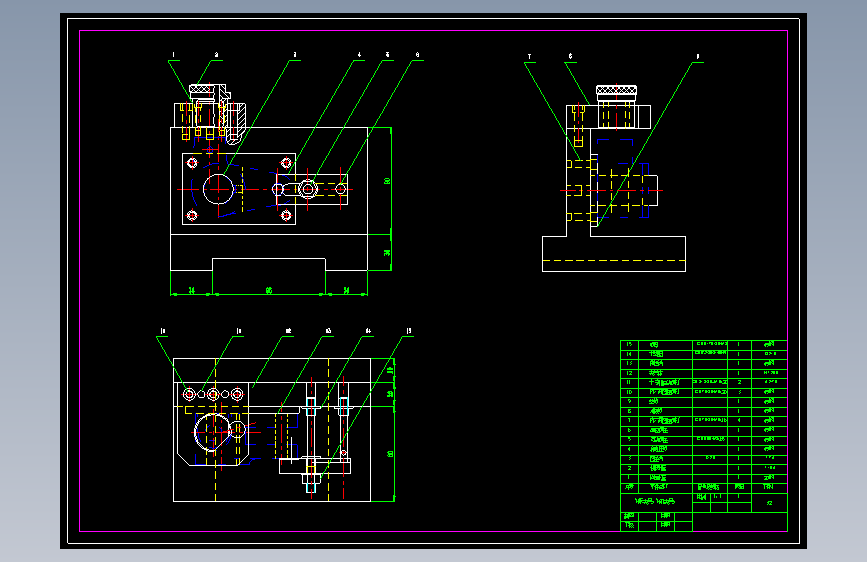This screenshot has width=867, height=562.
Task: Click the item 15 number cell in parts list
Action: tap(629, 345)
